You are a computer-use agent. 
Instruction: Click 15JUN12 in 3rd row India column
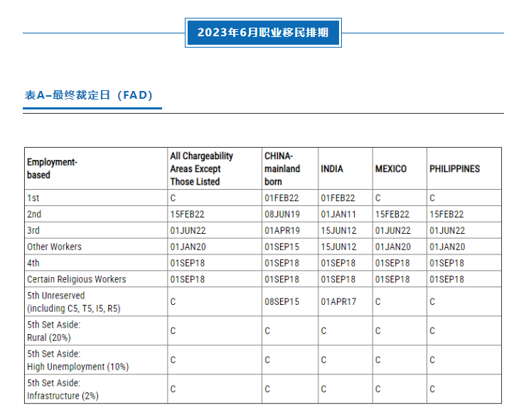click(x=338, y=230)
